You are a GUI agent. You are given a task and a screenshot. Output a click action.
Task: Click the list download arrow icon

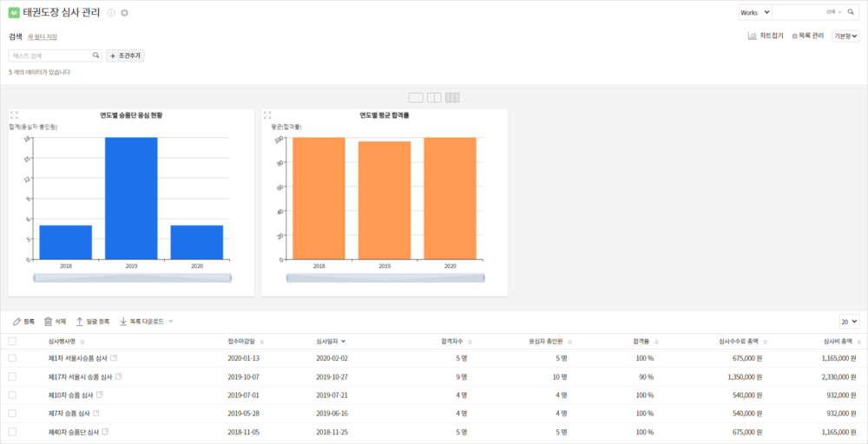tap(123, 321)
